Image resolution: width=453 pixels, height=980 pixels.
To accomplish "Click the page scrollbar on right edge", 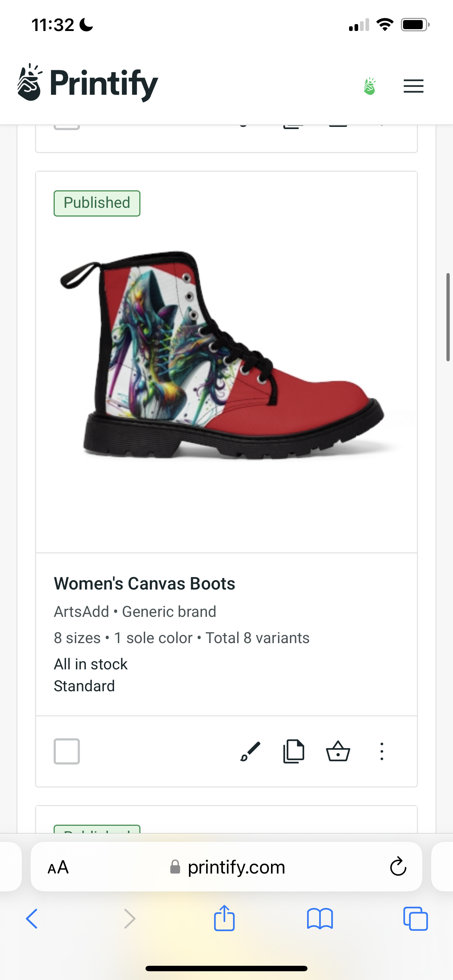I will [x=448, y=317].
